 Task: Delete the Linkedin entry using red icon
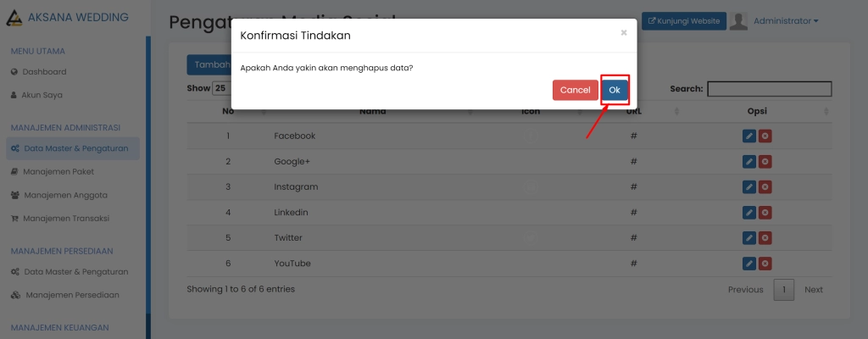coord(765,213)
